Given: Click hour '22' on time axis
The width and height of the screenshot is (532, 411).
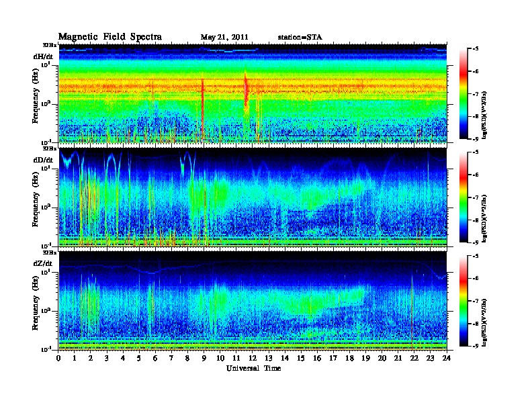Looking at the screenshot, I should (x=414, y=358).
